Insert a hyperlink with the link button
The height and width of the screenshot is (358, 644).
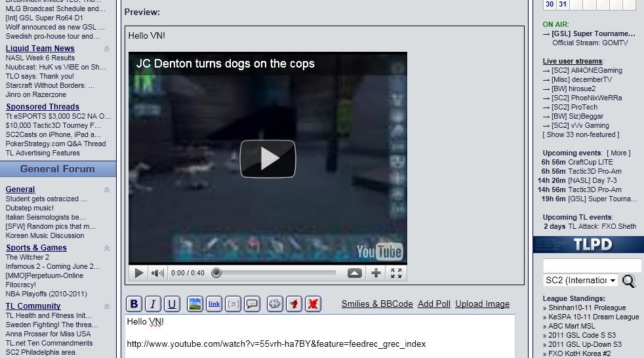click(x=214, y=304)
